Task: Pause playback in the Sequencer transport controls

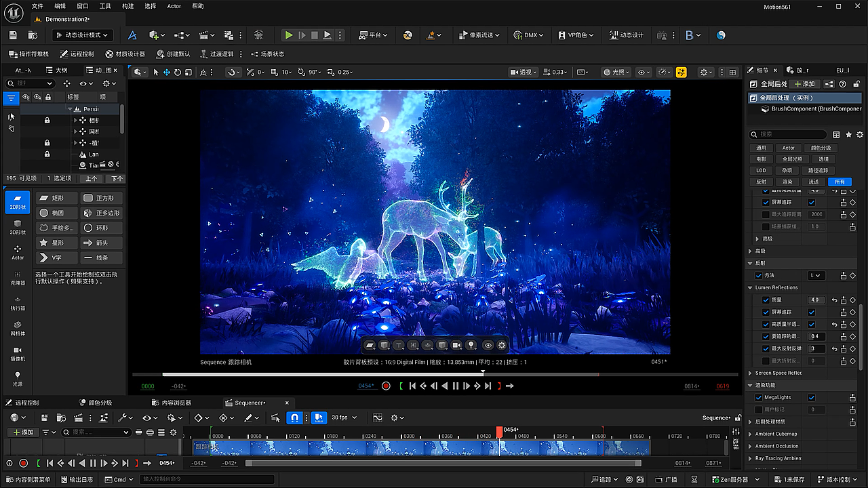Action: point(93,463)
